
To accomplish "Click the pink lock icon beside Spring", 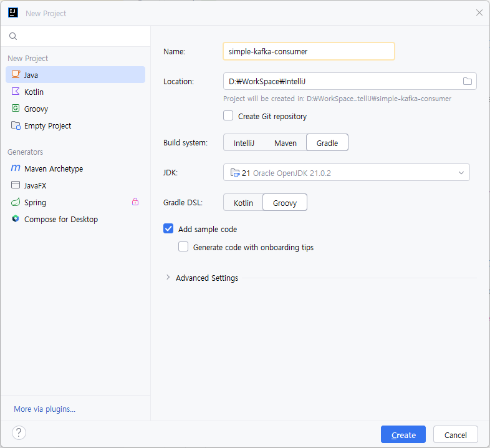I will [135, 202].
